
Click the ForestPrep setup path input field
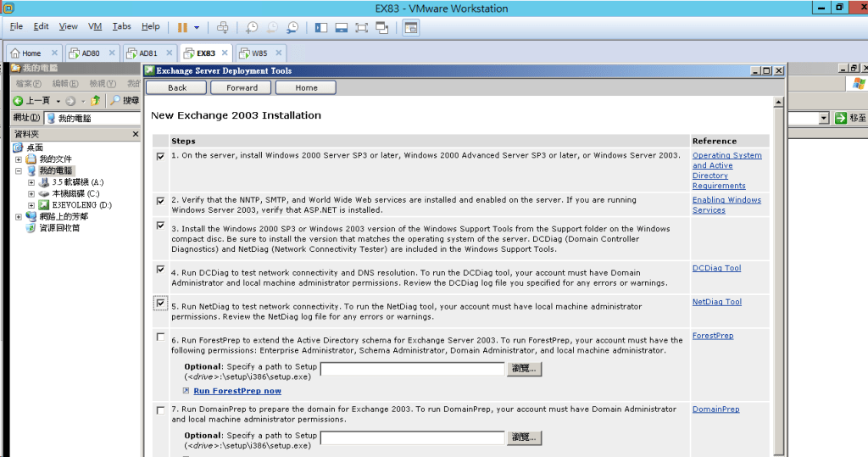tap(412, 369)
